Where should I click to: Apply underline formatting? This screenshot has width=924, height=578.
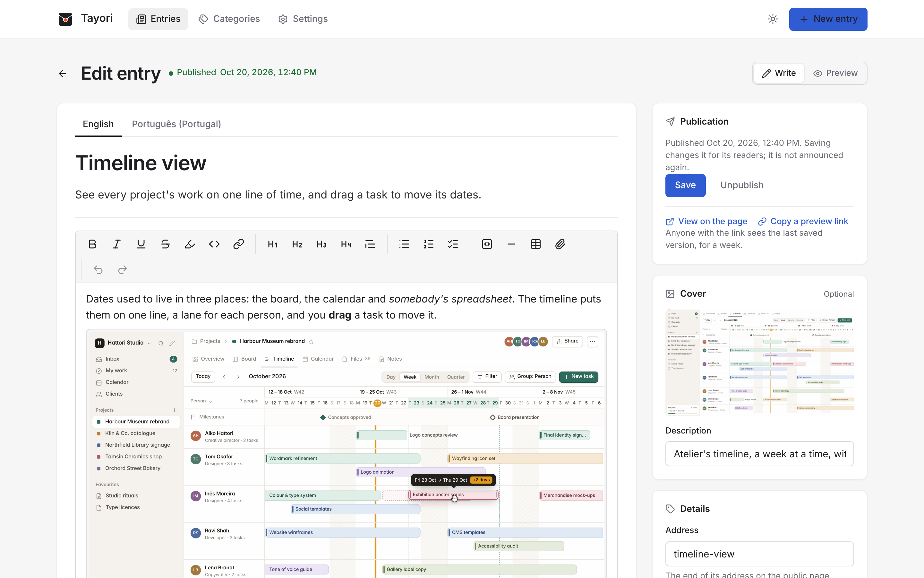(141, 244)
